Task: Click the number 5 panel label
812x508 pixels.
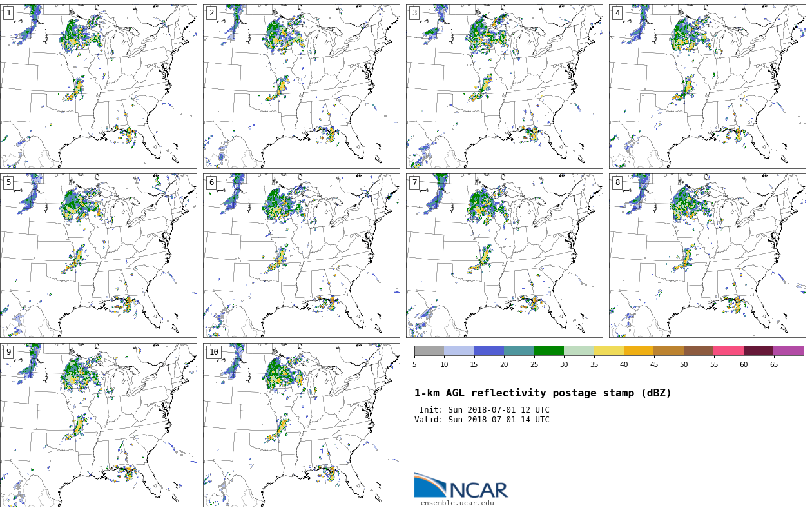Action: pyautogui.click(x=8, y=182)
